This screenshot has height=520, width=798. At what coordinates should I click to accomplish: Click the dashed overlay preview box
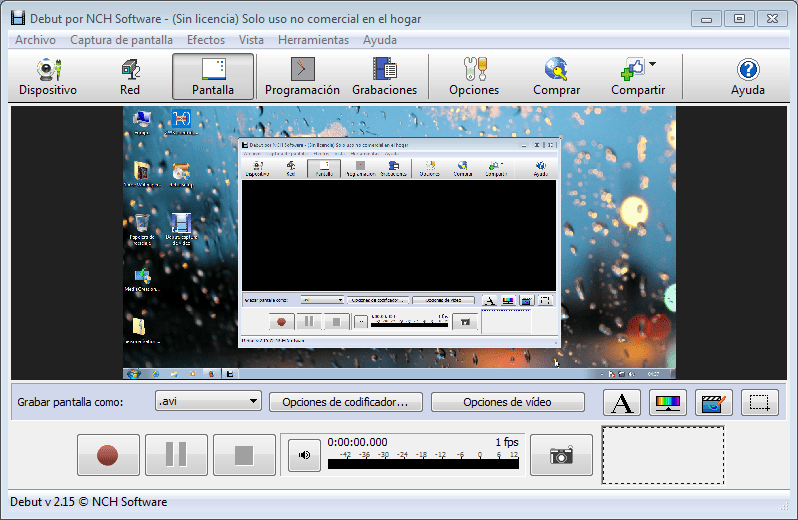pyautogui.click(x=663, y=455)
